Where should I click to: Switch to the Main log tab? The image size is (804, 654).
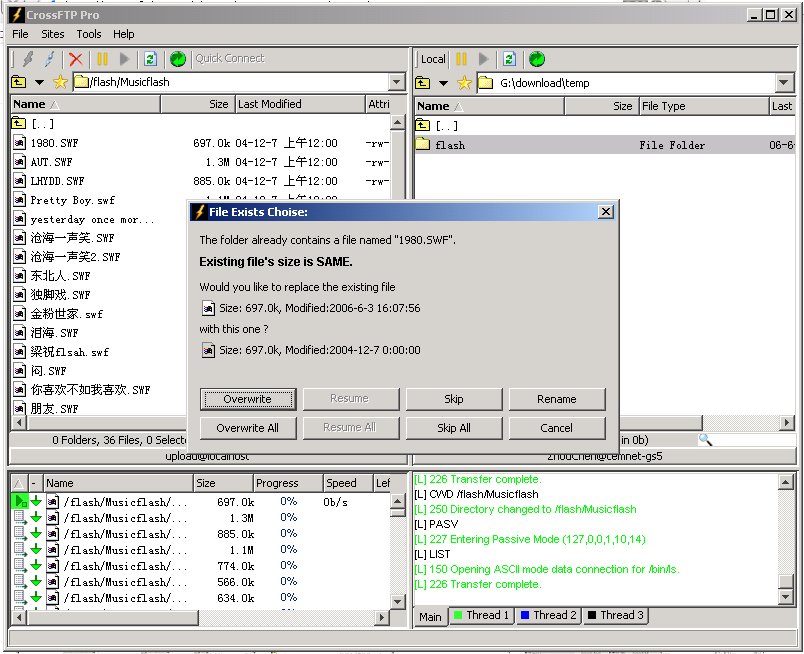(x=430, y=616)
